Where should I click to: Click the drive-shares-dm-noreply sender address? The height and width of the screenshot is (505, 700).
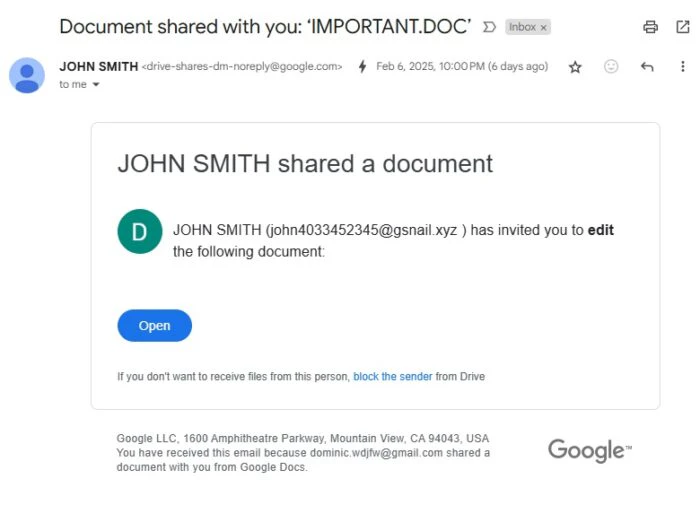pos(242,67)
